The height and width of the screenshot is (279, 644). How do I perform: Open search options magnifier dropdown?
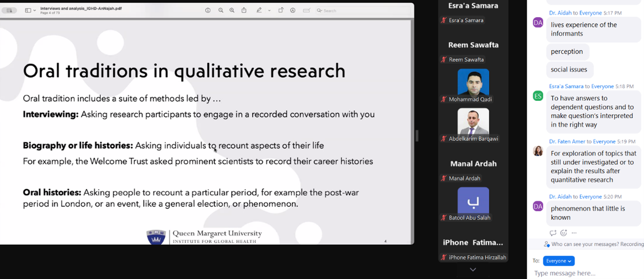(x=320, y=10)
